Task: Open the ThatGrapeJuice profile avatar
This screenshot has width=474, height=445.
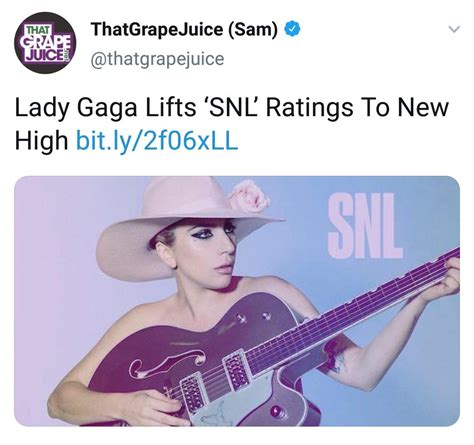Action: (x=45, y=43)
